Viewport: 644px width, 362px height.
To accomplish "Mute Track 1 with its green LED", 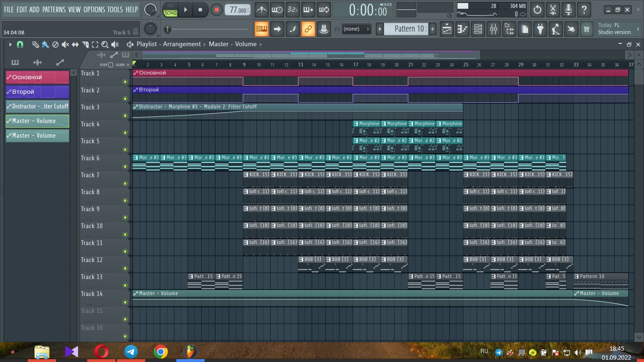I will pos(125,82).
